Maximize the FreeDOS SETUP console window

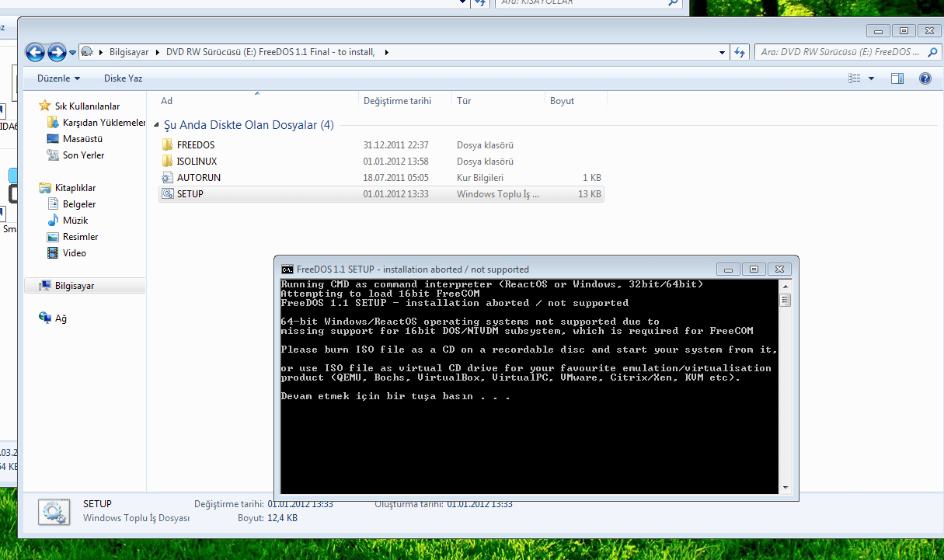[x=753, y=270]
